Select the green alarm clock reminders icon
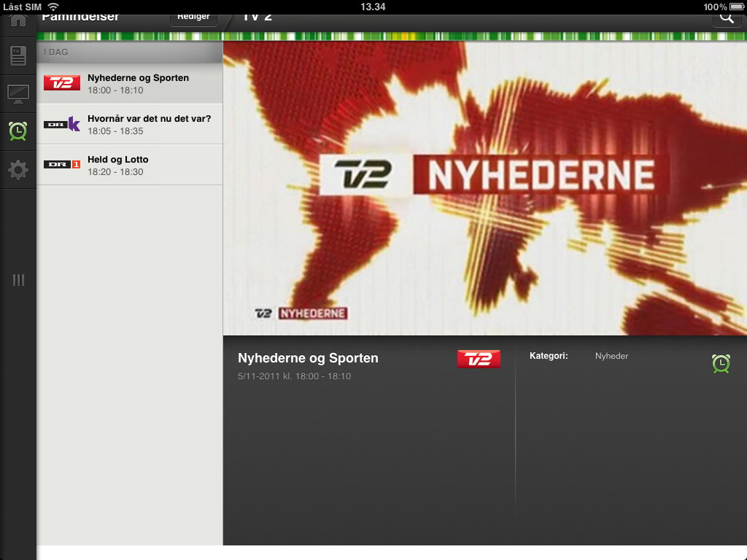 pos(18,131)
